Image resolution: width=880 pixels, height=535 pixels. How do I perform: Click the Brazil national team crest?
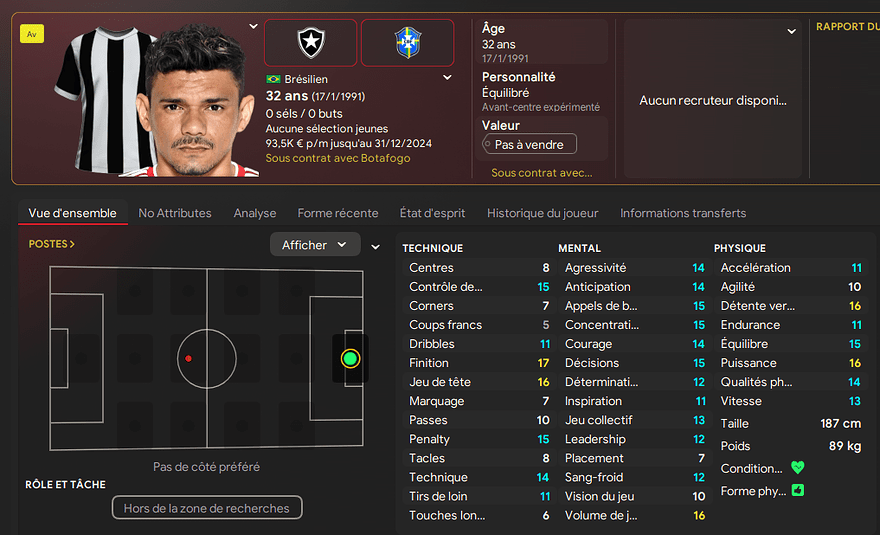(x=407, y=42)
